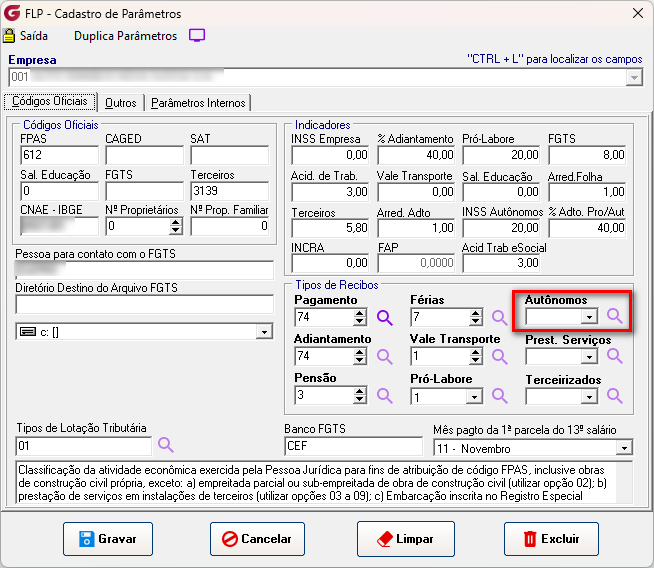Screen dimensions: 654x568
Task: Switch to the Códigos Oficiais tab
Action: (50, 101)
